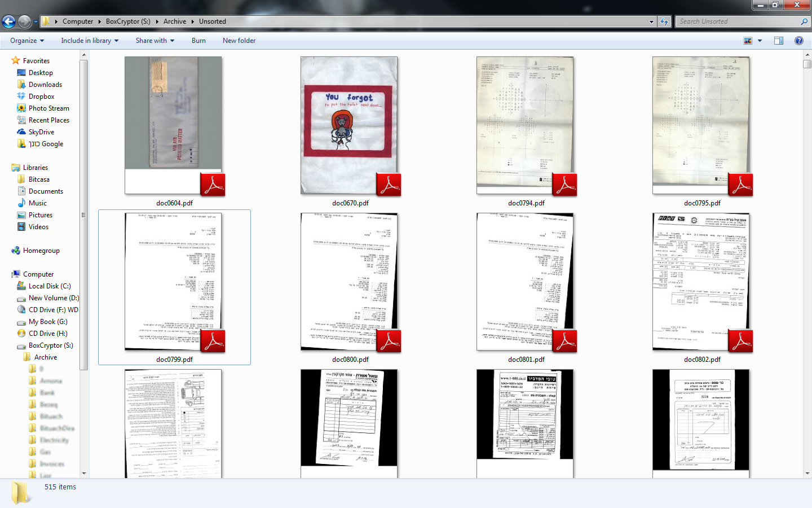Click the refresh button beside address bar

(x=664, y=21)
